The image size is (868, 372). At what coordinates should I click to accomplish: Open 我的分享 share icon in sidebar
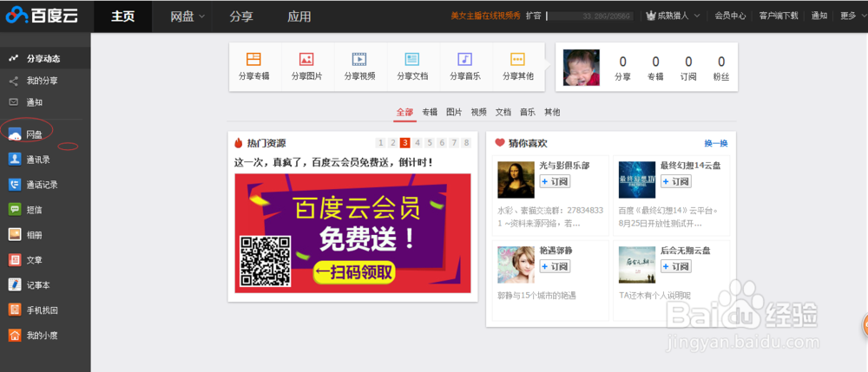pyautogui.click(x=14, y=81)
